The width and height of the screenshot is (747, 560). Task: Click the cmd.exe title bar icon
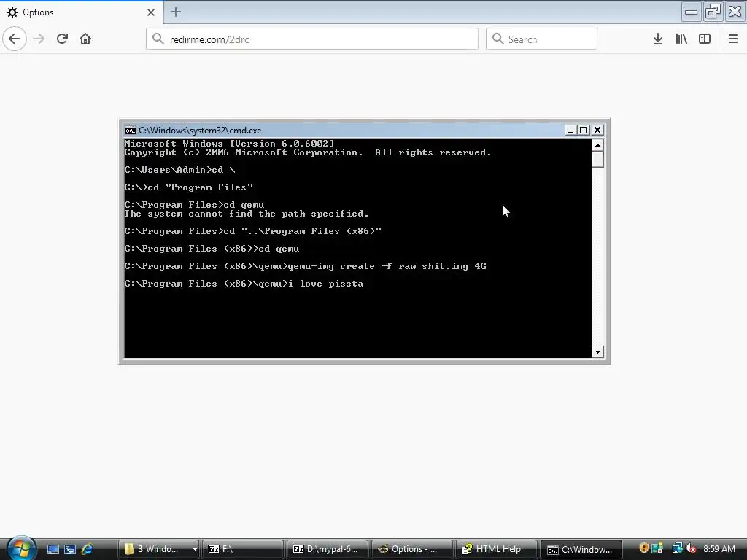pos(130,131)
